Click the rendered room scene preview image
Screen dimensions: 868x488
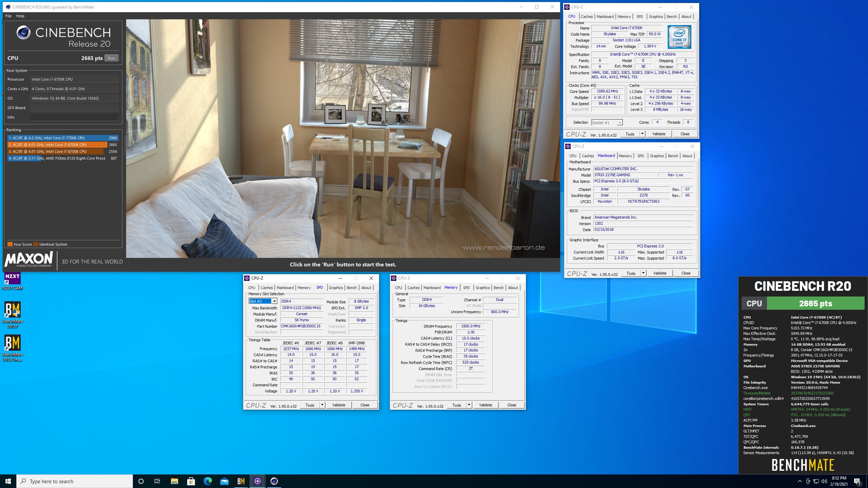343,138
